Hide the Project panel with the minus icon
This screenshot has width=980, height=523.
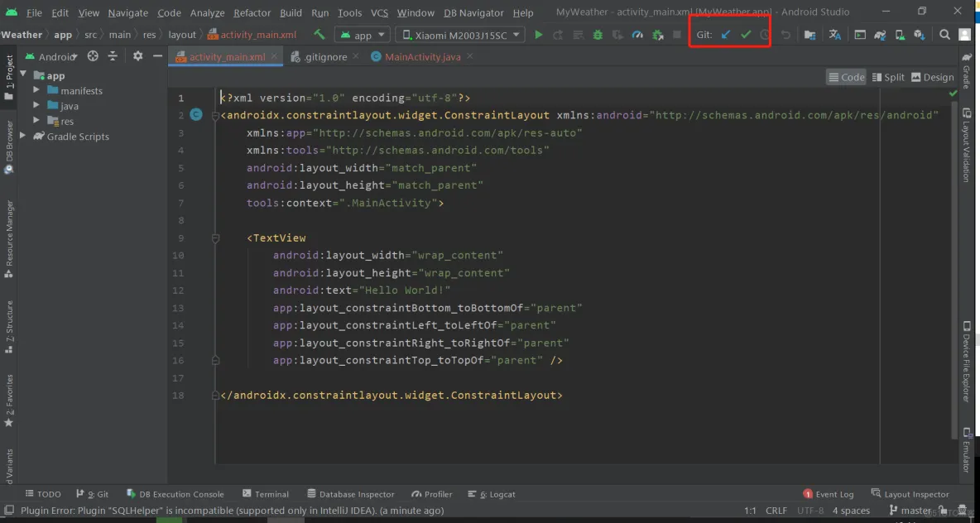157,56
